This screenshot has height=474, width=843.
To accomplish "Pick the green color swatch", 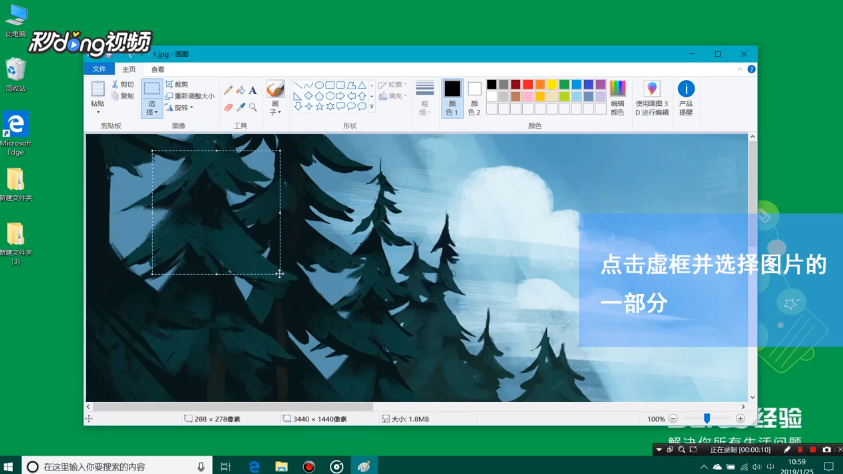I will click(x=564, y=84).
